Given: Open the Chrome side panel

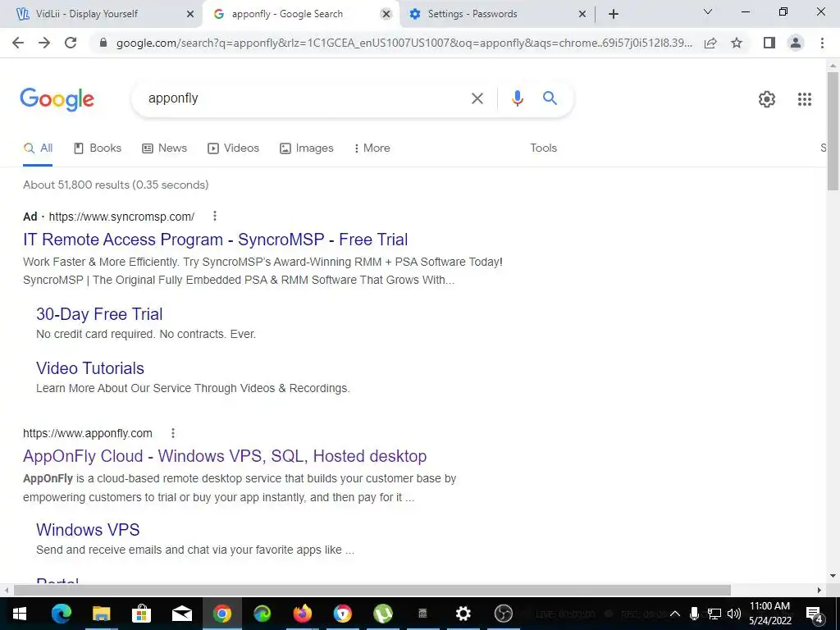Looking at the screenshot, I should tap(769, 43).
